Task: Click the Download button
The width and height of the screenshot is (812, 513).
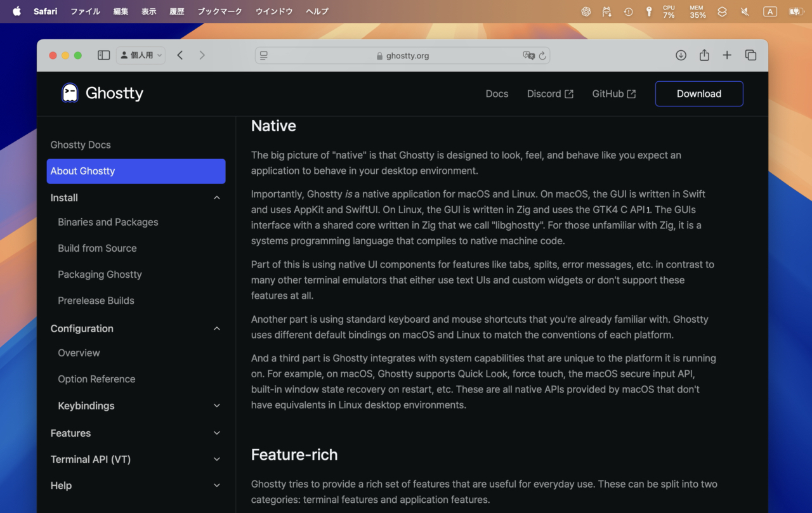Action: pos(699,93)
